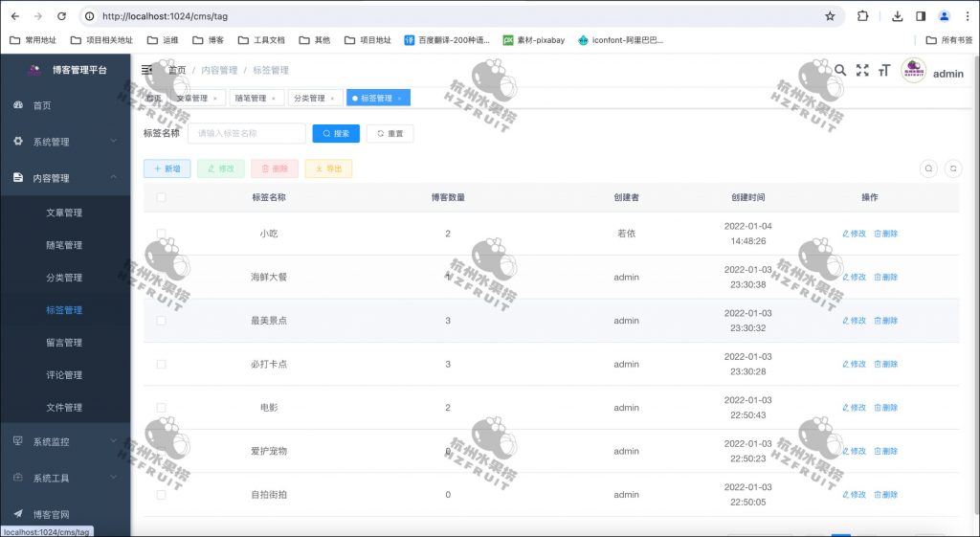Check the 小吃 row checkbox
The width and height of the screenshot is (980, 537).
pos(161,234)
